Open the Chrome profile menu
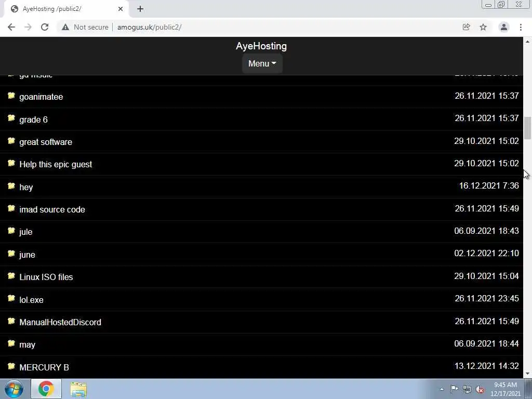Image resolution: width=532 pixels, height=399 pixels. point(504,27)
